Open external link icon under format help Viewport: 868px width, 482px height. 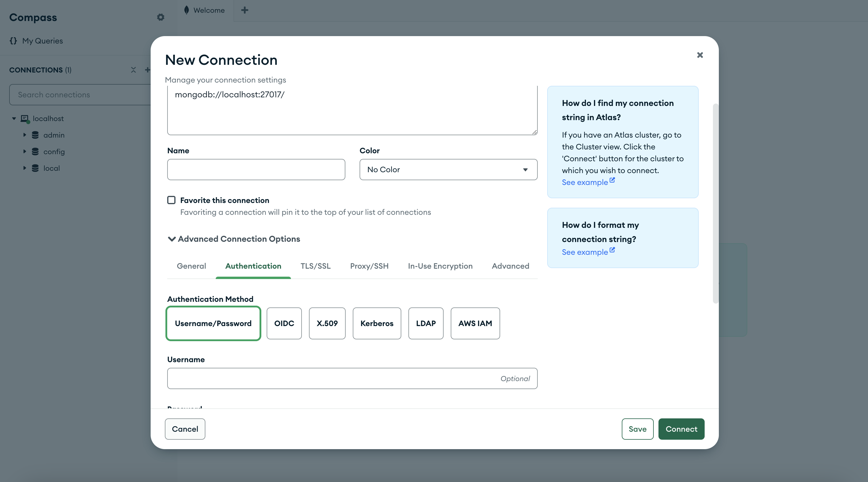tap(612, 250)
